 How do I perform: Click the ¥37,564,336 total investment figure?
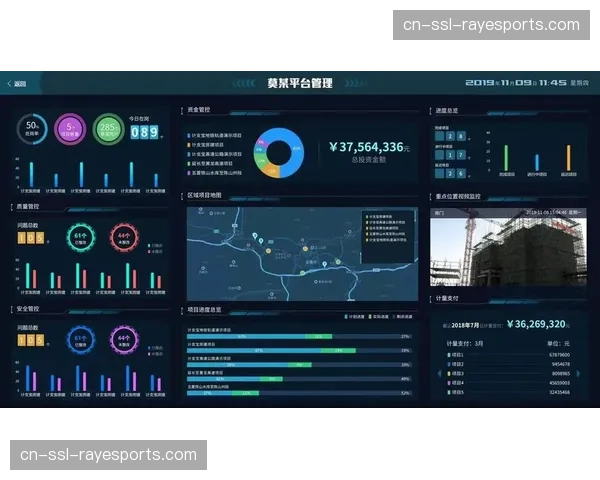click(x=369, y=147)
